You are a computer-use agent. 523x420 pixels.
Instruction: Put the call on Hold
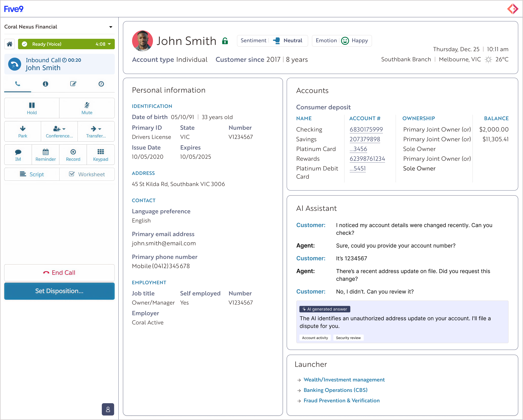[x=32, y=108]
